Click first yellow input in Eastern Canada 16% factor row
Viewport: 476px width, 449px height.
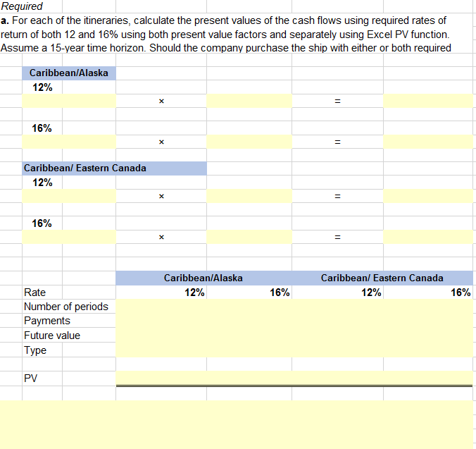[x=69, y=237]
